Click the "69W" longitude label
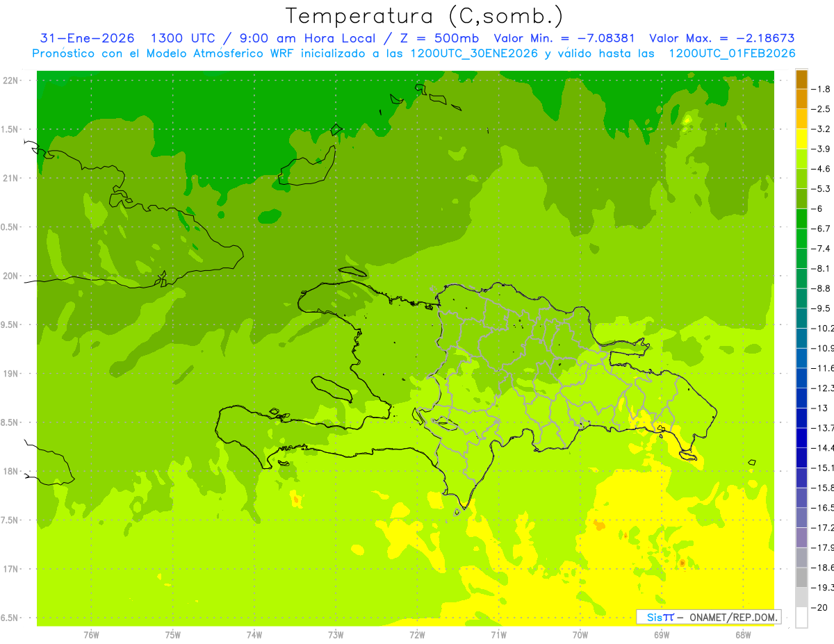The height and width of the screenshot is (644, 834). click(x=662, y=635)
